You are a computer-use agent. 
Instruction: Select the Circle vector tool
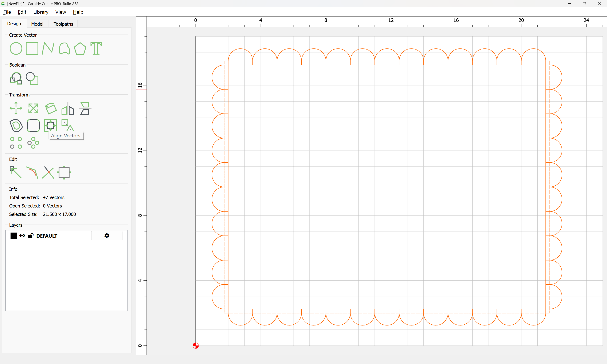pos(16,48)
